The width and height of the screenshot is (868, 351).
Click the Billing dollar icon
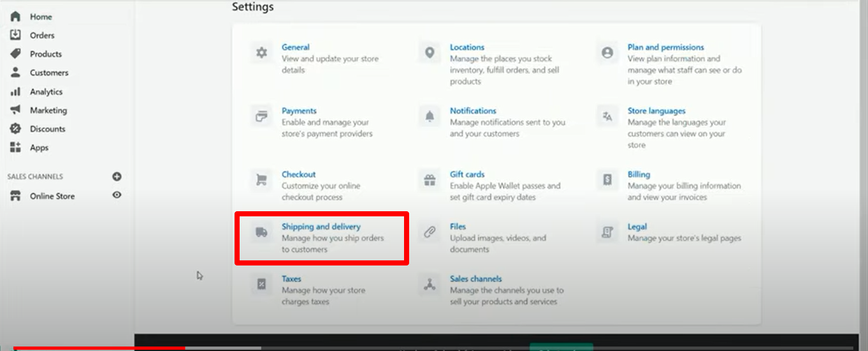tap(607, 180)
